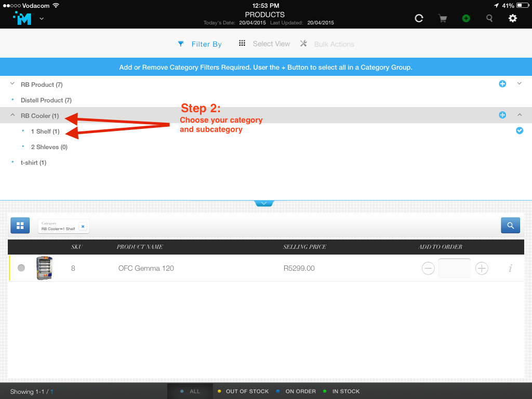Collapse the filter panel with the blue tab
Image resolution: width=532 pixels, height=399 pixels.
[x=264, y=203]
